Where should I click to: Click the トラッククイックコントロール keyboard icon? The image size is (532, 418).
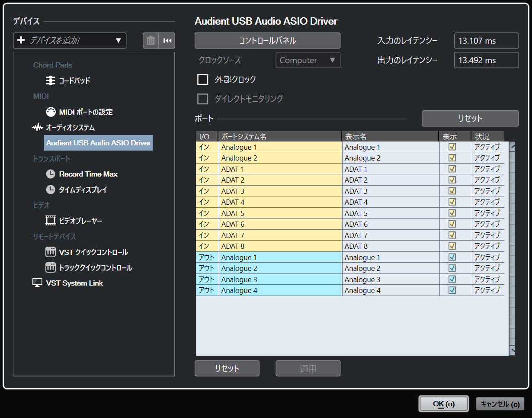[51, 267]
